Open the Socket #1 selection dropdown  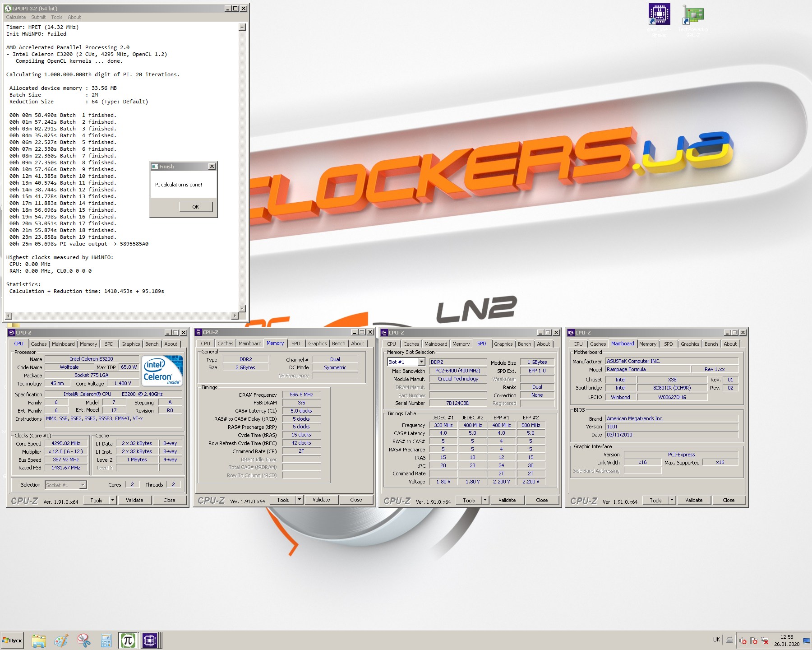(83, 485)
